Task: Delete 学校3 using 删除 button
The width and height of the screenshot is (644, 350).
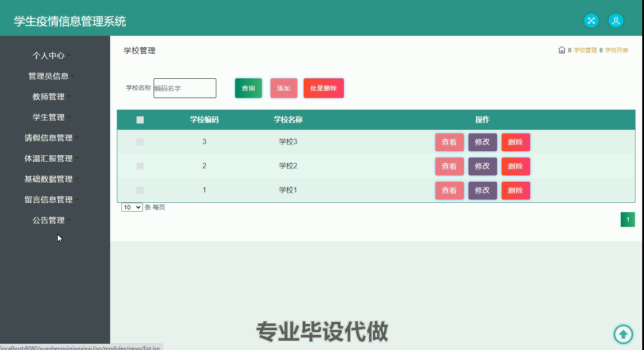Action: (x=515, y=142)
